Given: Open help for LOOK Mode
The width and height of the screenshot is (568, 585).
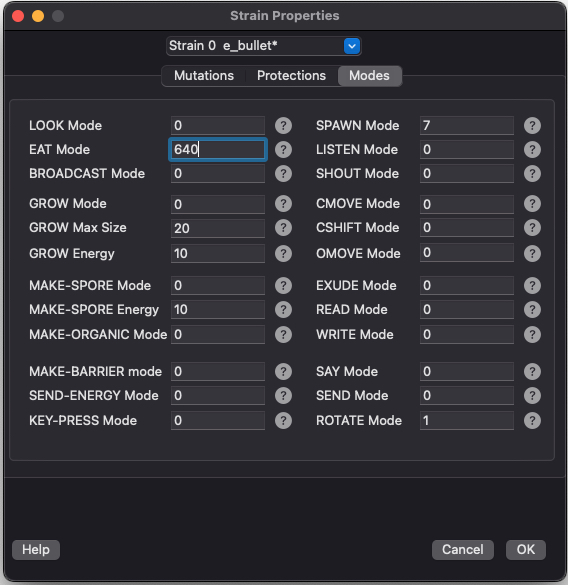Looking at the screenshot, I should click(x=283, y=126).
